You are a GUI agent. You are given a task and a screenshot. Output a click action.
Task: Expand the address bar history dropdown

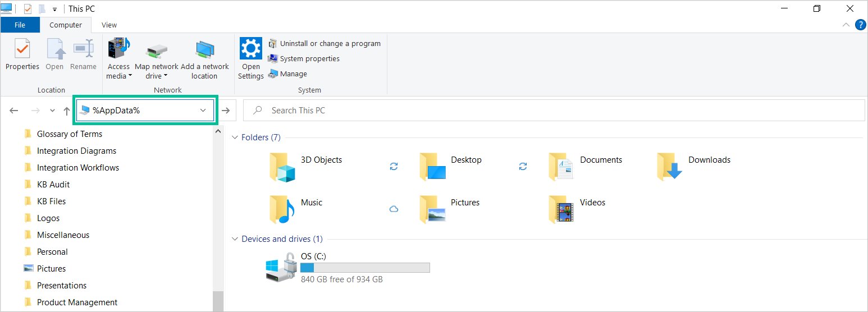pyautogui.click(x=203, y=111)
